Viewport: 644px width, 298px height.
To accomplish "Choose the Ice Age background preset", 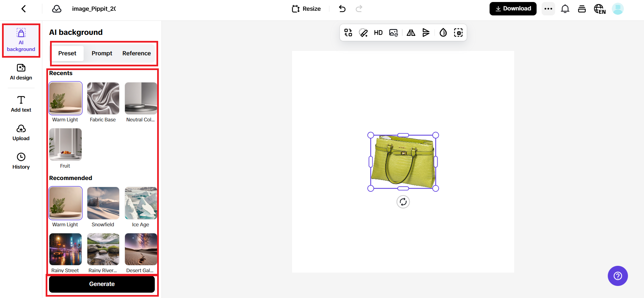I will 141,203.
